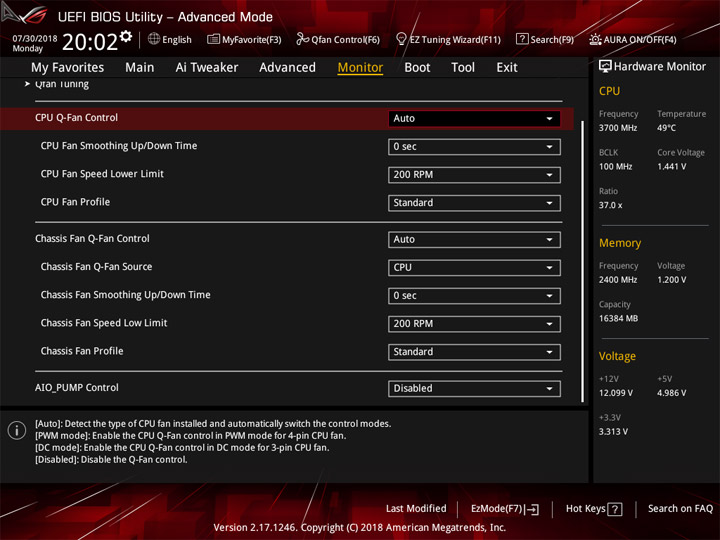The height and width of the screenshot is (540, 720).
Task: Open CPU Fan Smoothing Up/Down Time dropdown
Action: point(474,147)
